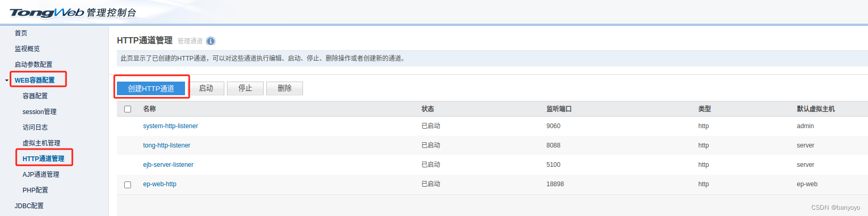868x216 pixels.
Task: Open AJP通道管理 submenu item
Action: (x=41, y=174)
